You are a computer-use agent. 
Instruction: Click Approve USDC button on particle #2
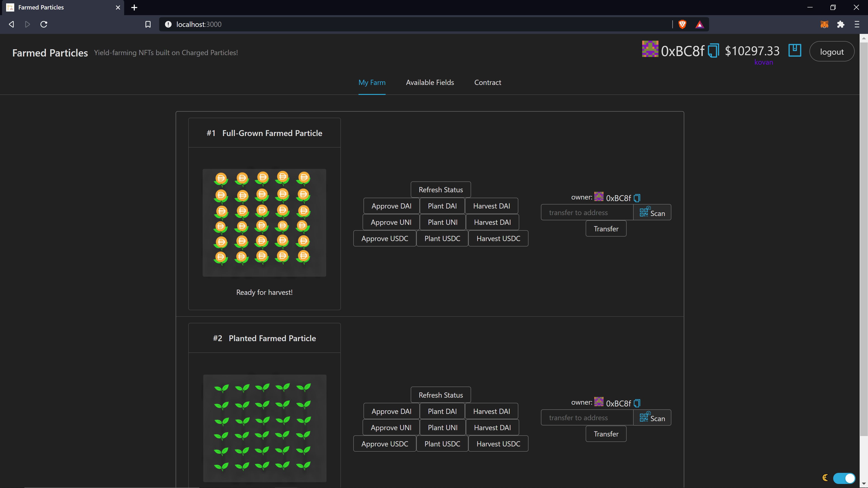pos(384,443)
